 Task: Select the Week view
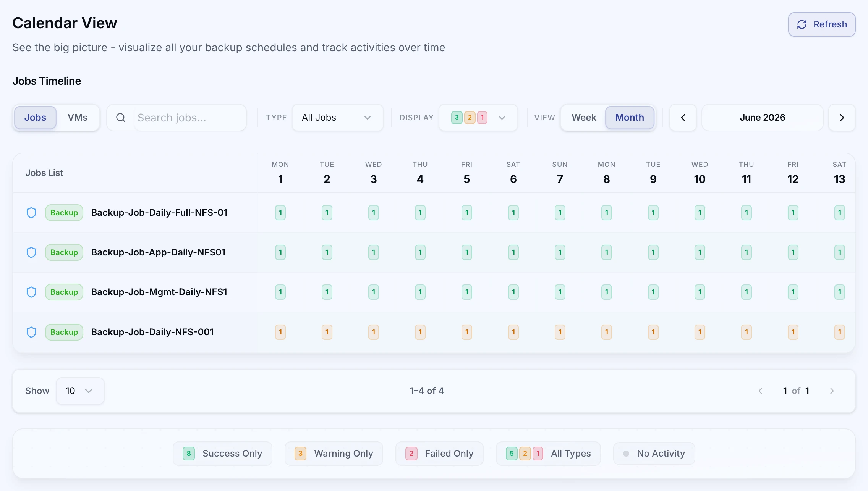coord(584,118)
